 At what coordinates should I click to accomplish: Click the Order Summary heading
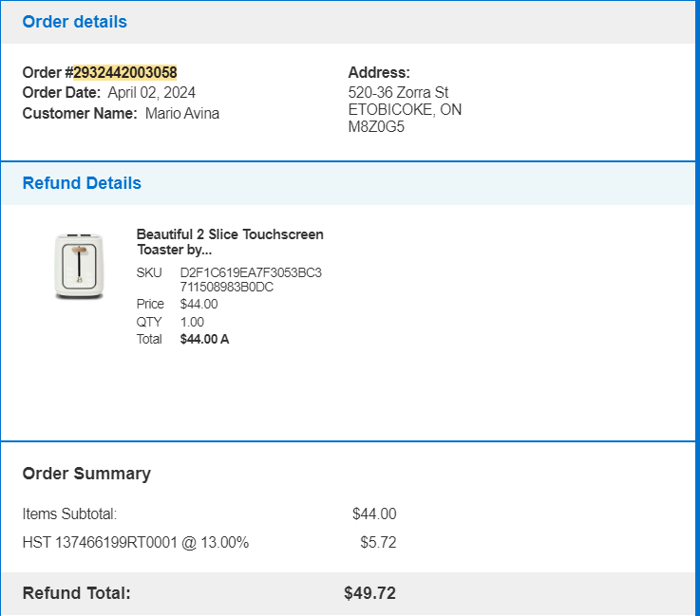pos(86,474)
